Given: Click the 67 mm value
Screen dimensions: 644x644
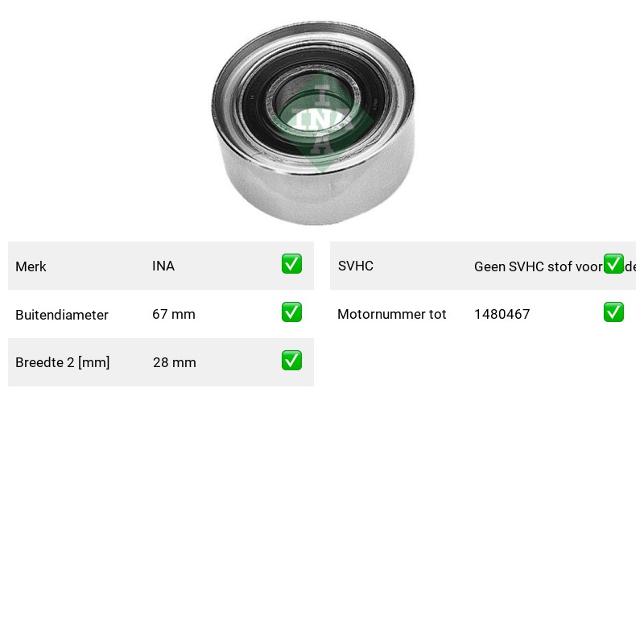Looking at the screenshot, I should click(174, 314).
